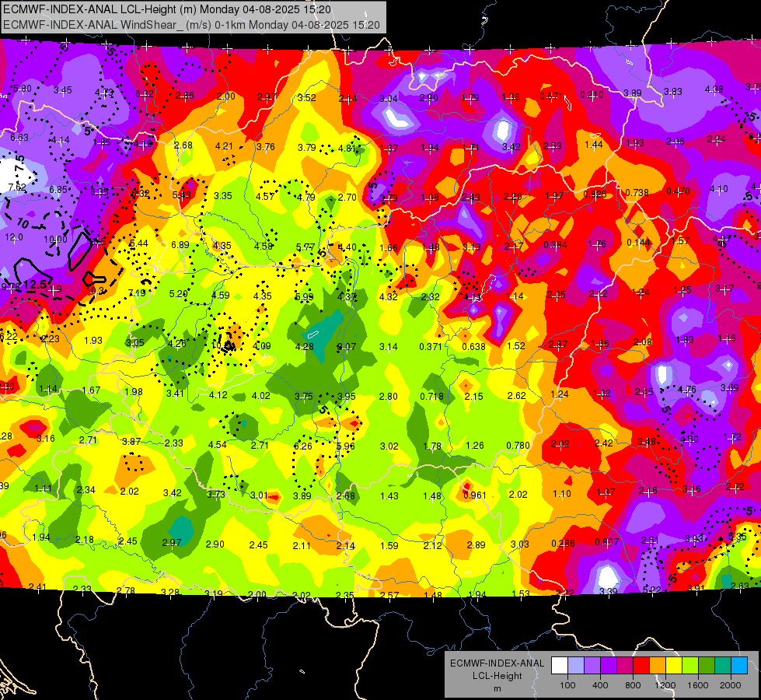Click the grid value 0.638

[x=473, y=346]
